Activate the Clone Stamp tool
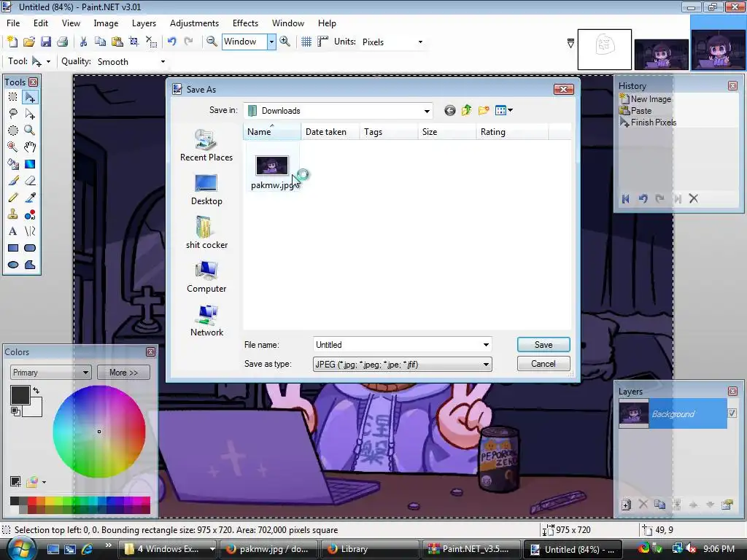 [13, 215]
